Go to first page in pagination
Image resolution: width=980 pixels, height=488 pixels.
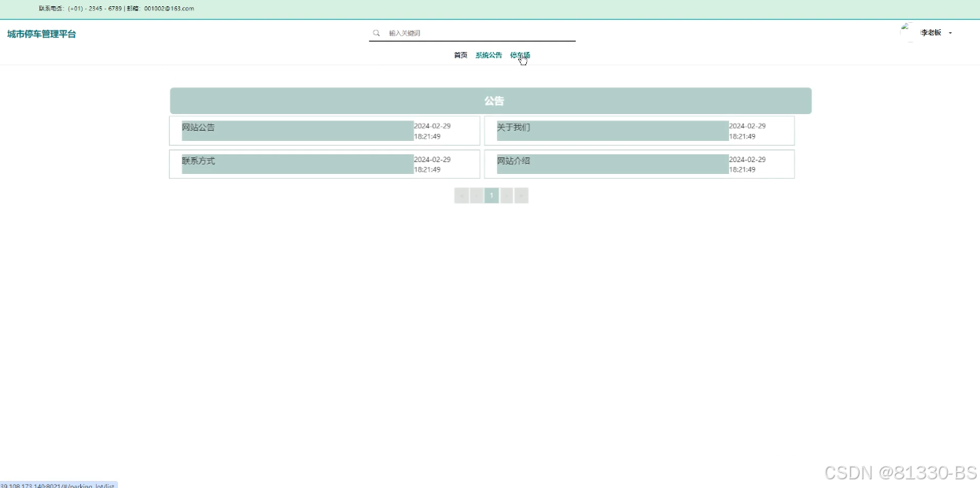(x=462, y=195)
